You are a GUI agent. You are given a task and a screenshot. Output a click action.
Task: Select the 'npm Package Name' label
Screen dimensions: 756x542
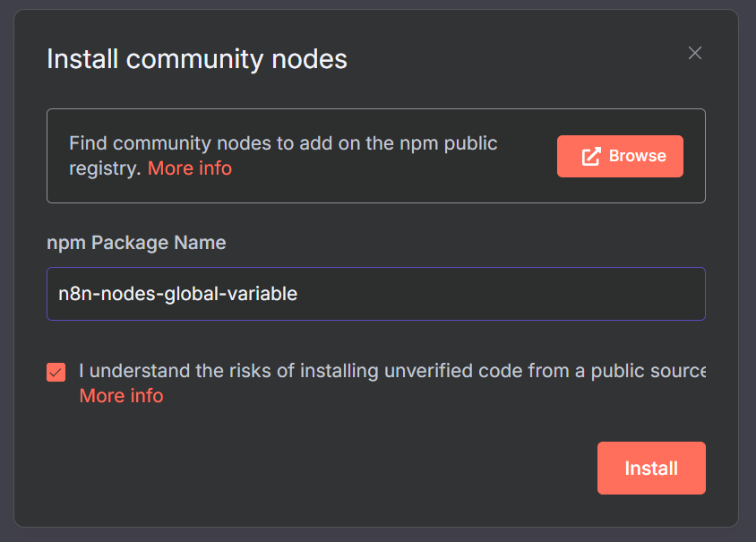click(136, 243)
